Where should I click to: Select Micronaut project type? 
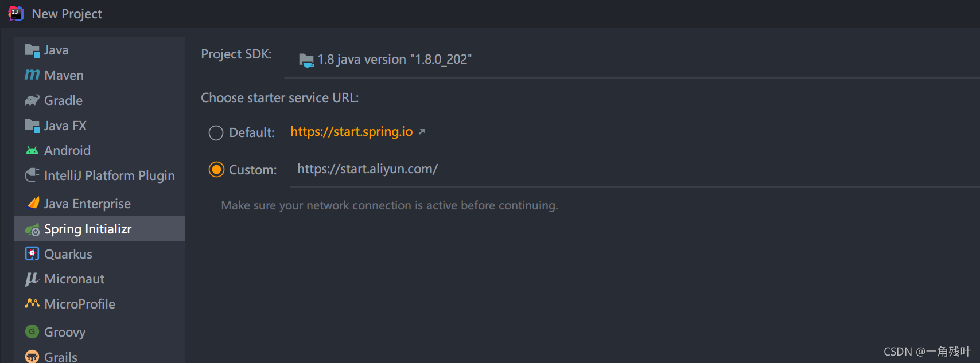coord(99,279)
